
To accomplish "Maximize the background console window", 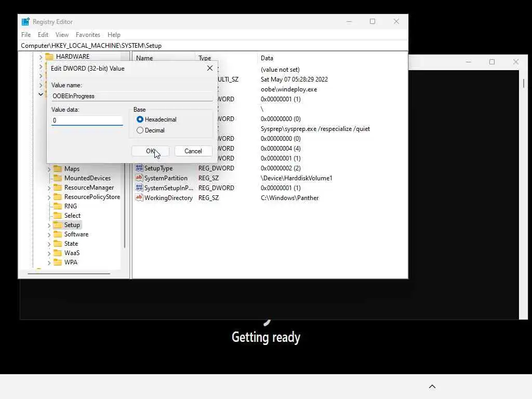I will [x=492, y=62].
